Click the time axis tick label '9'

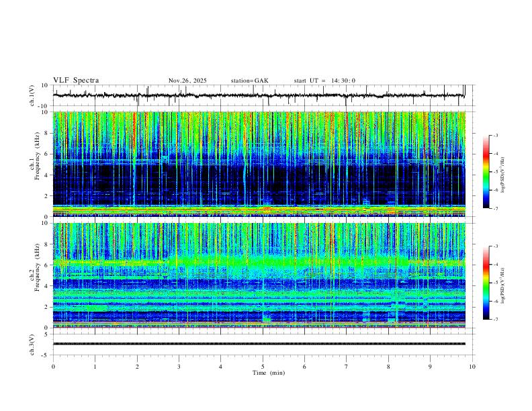tap(430, 367)
